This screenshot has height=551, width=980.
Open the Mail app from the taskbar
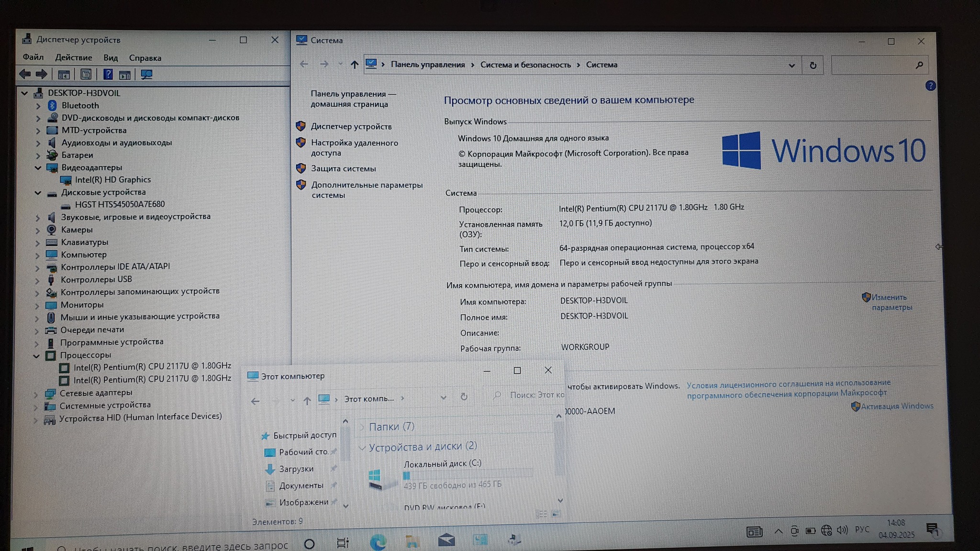pos(446,540)
